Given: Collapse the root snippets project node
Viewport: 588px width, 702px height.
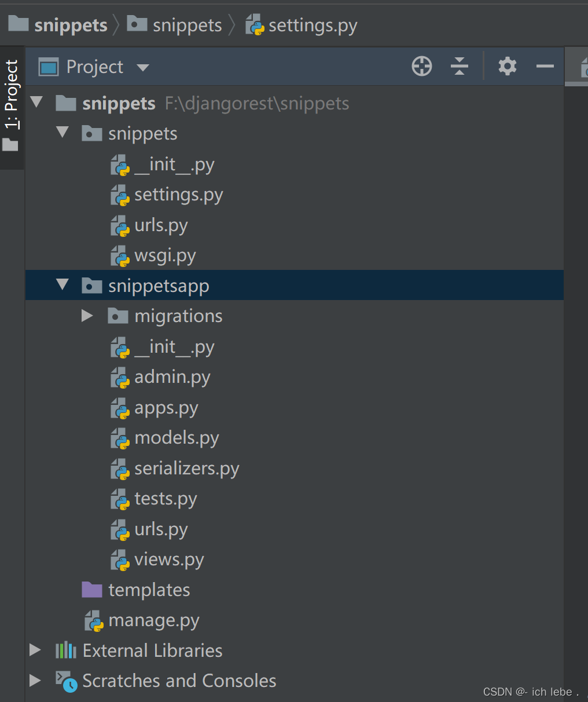Looking at the screenshot, I should [x=37, y=103].
